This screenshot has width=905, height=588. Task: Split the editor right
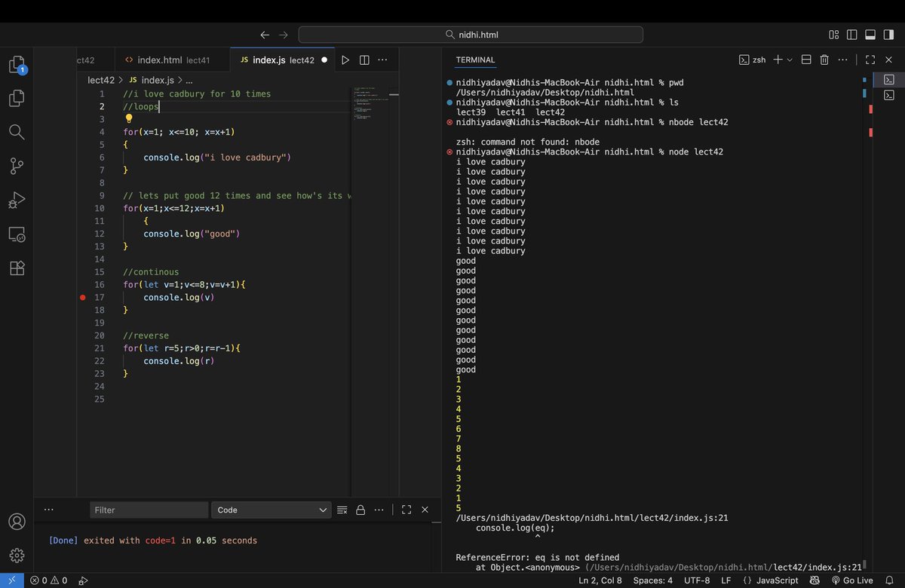click(x=364, y=60)
